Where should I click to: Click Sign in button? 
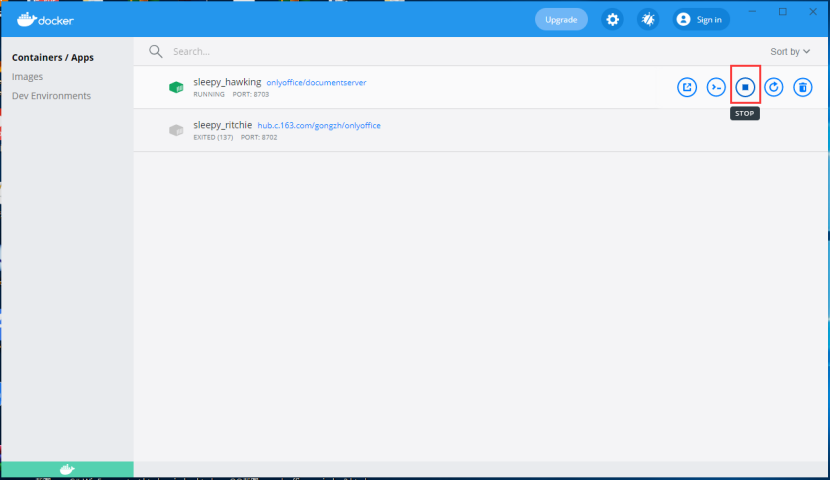[x=700, y=19]
